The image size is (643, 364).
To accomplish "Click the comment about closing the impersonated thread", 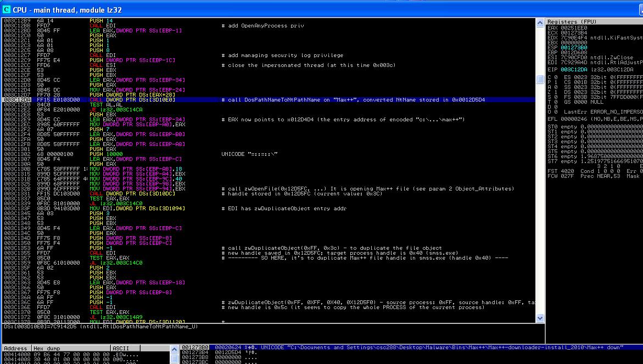I will click(309, 65).
